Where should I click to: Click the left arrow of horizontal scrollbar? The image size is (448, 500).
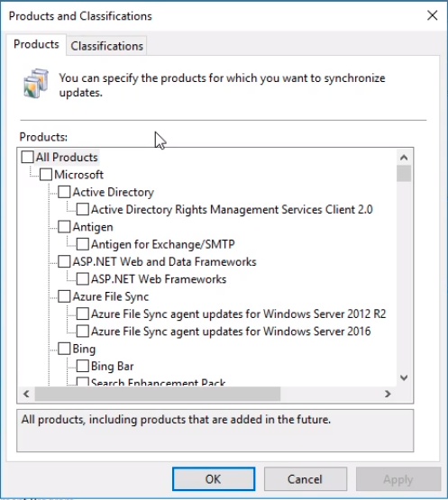[x=26, y=394]
